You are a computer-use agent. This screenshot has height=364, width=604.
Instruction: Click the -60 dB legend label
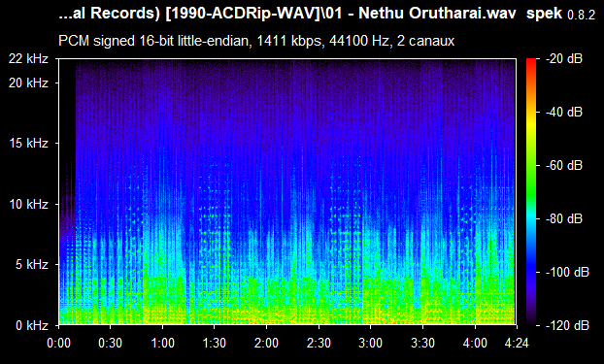pos(564,166)
